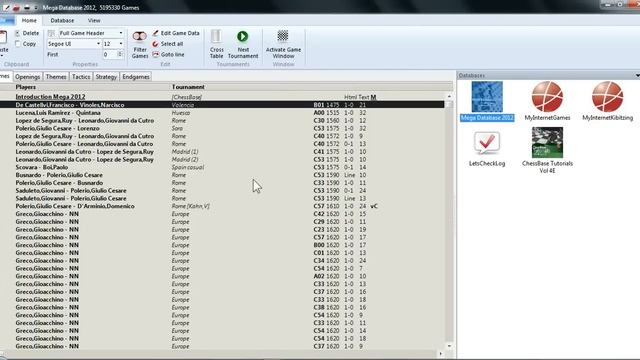Switch to the Openings tab
The width and height of the screenshot is (640, 360).
tap(28, 77)
